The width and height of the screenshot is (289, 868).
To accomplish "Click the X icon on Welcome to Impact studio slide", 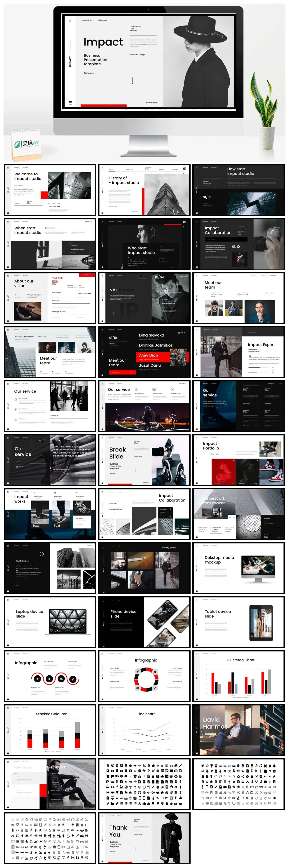I will 8,168.
